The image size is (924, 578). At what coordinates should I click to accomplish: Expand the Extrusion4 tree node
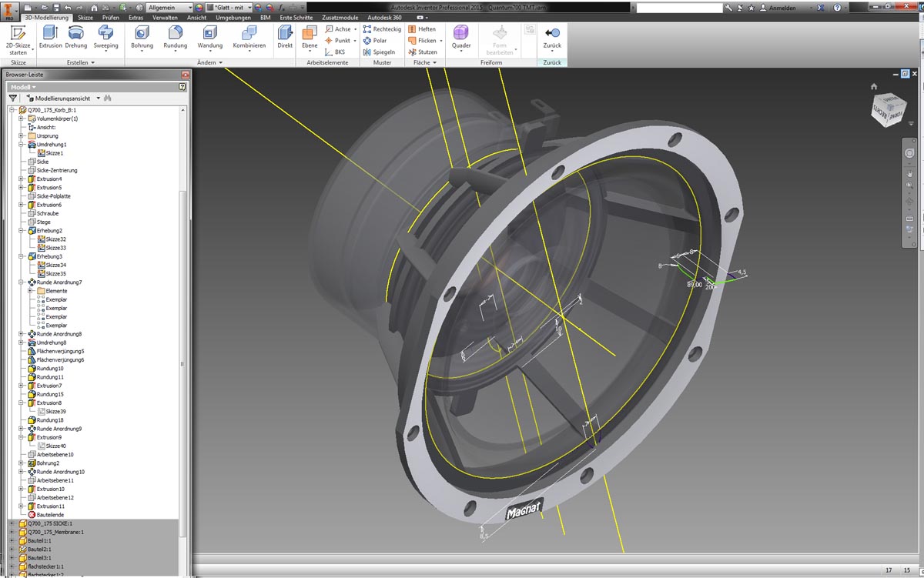22,179
